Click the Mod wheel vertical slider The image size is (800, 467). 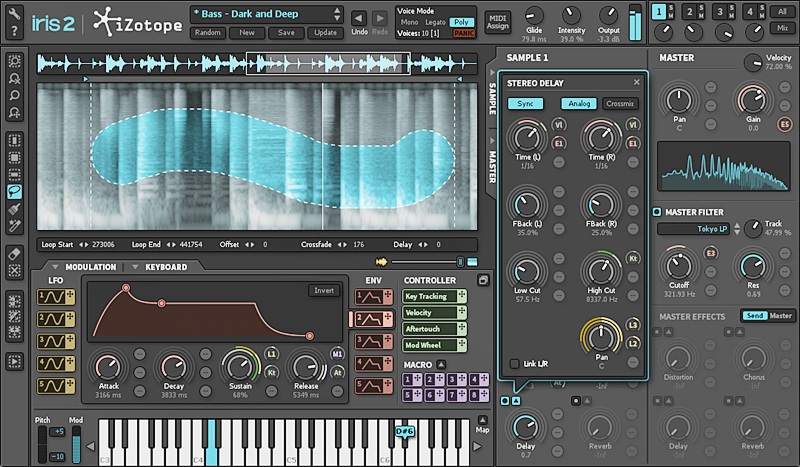[76, 444]
